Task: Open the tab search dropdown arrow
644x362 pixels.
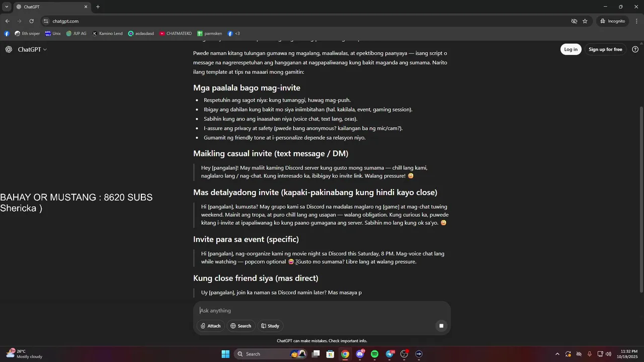Action: click(7, 7)
